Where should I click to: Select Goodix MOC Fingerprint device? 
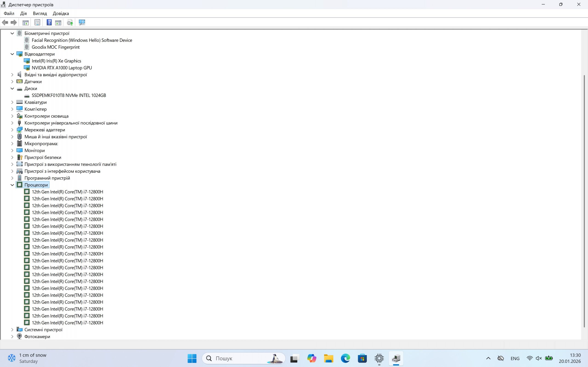pyautogui.click(x=56, y=47)
